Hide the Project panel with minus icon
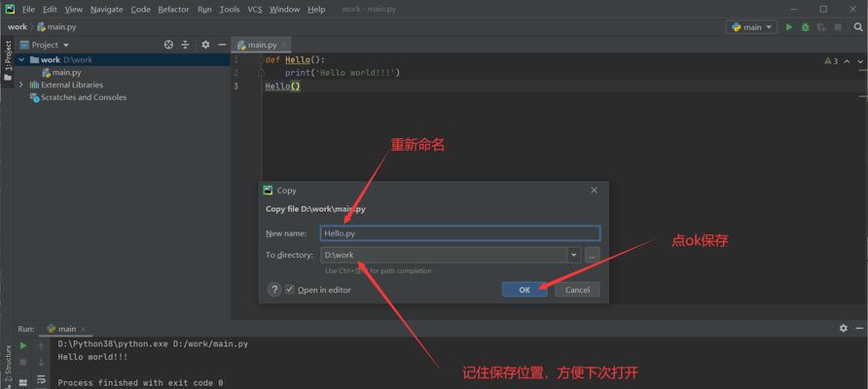 pos(222,45)
